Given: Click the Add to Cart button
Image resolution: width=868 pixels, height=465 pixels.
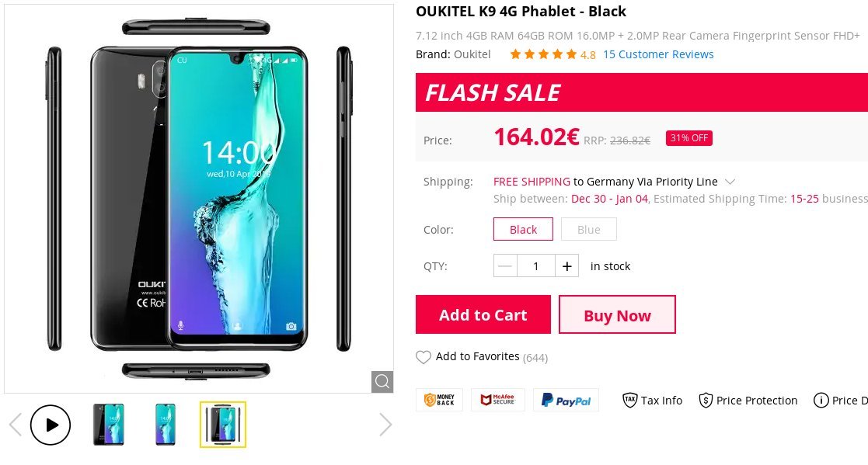Looking at the screenshot, I should click(483, 314).
